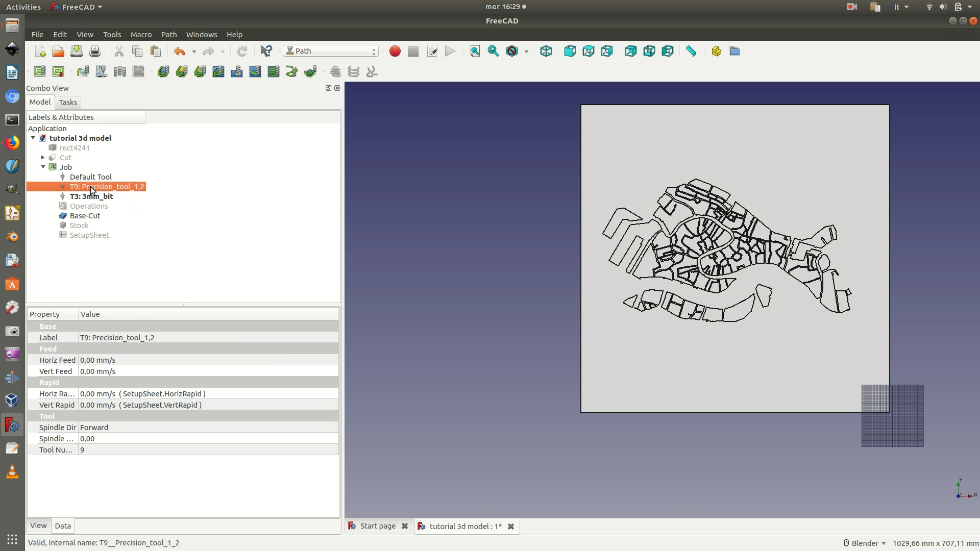Viewport: 980px width, 551px height.
Task: Open the undo history dropdown arrow
Action: [194, 52]
